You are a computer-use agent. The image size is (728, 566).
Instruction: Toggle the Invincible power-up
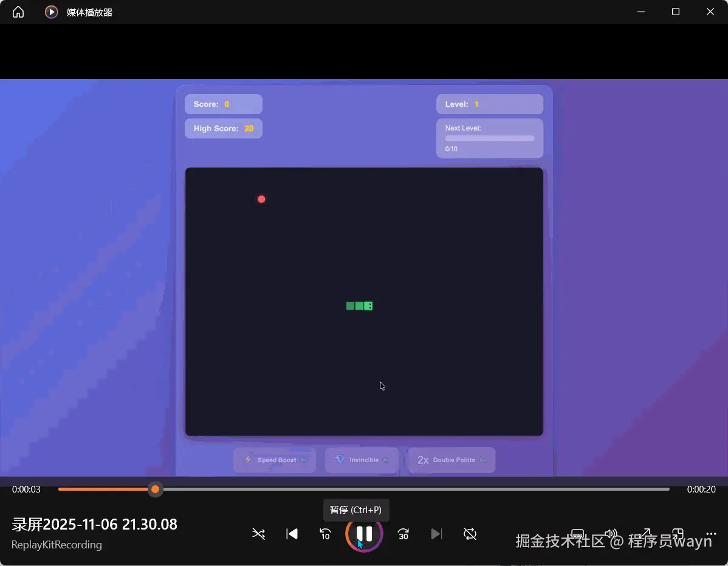[x=362, y=460]
